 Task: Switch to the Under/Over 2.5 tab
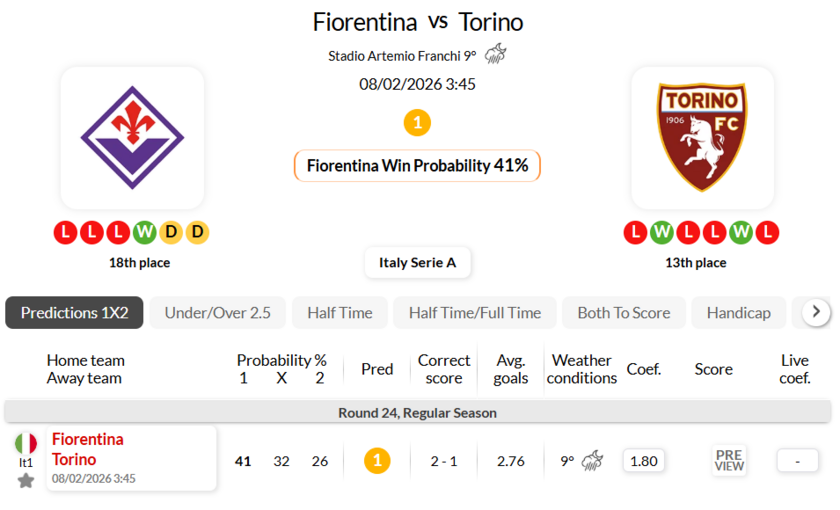217,313
